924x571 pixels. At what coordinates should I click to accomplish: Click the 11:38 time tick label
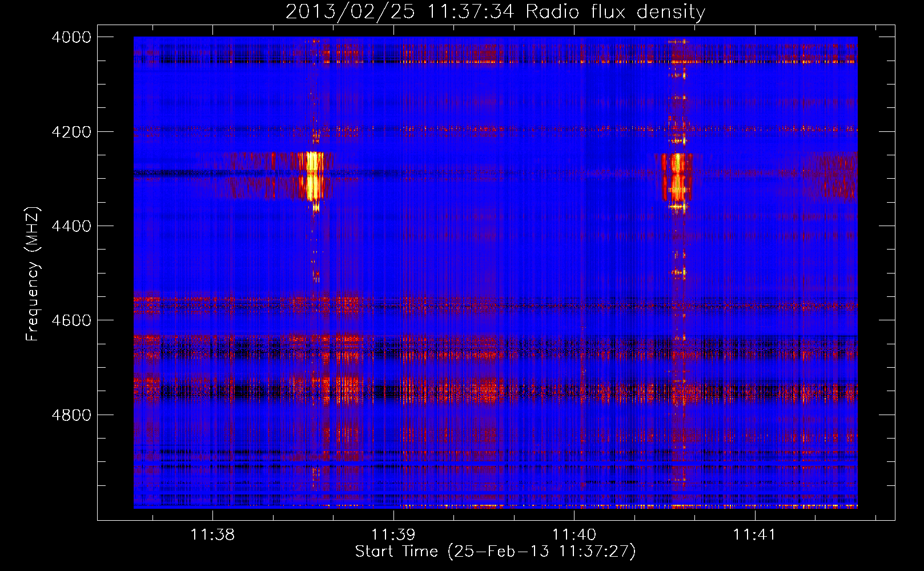212,534
